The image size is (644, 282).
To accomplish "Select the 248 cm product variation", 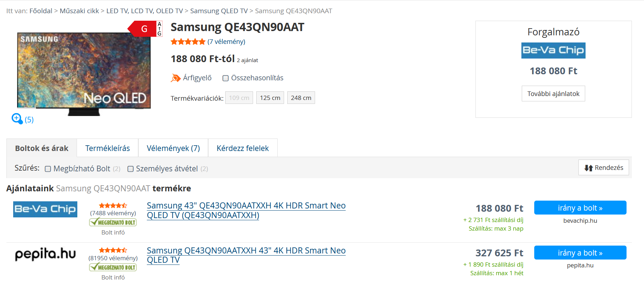I will tap(301, 98).
